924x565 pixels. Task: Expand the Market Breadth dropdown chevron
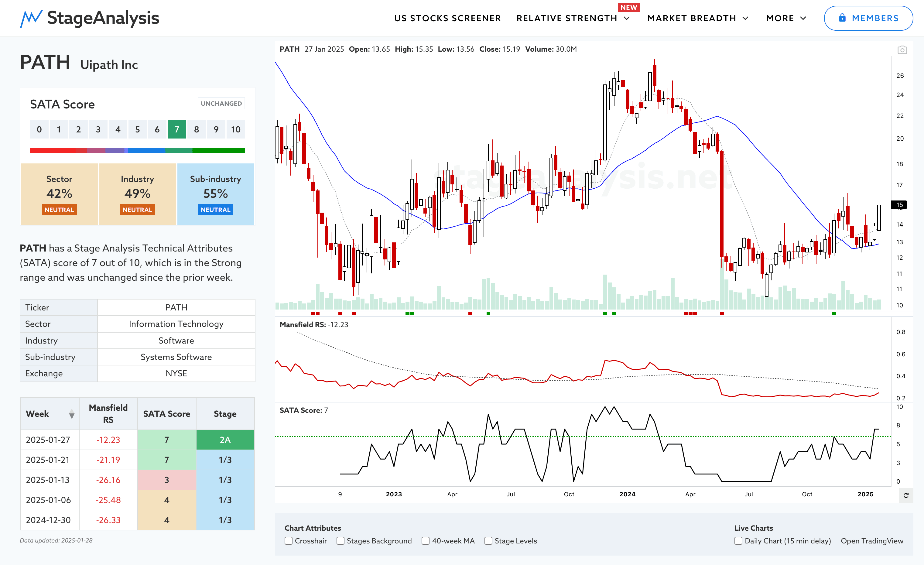coord(745,18)
